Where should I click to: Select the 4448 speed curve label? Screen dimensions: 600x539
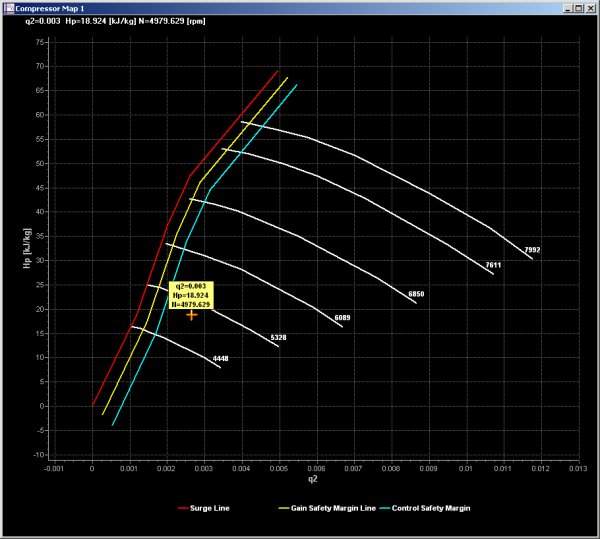(221, 360)
